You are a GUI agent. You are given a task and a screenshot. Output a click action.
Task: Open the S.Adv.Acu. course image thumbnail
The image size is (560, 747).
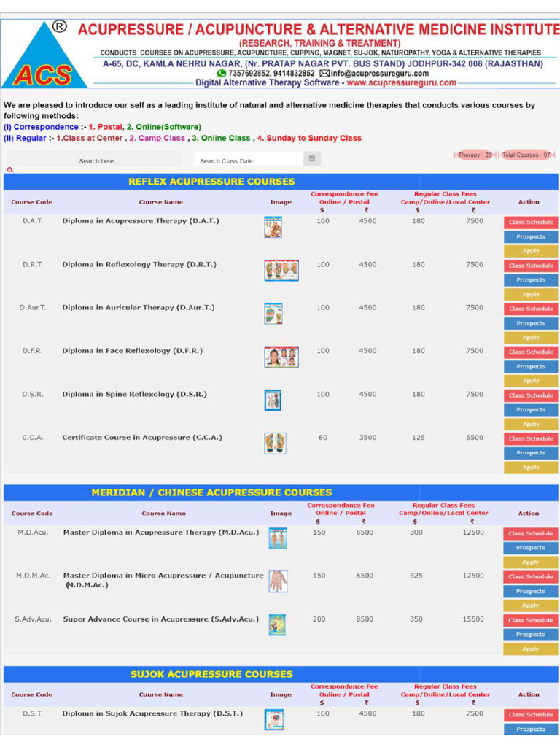click(x=277, y=625)
